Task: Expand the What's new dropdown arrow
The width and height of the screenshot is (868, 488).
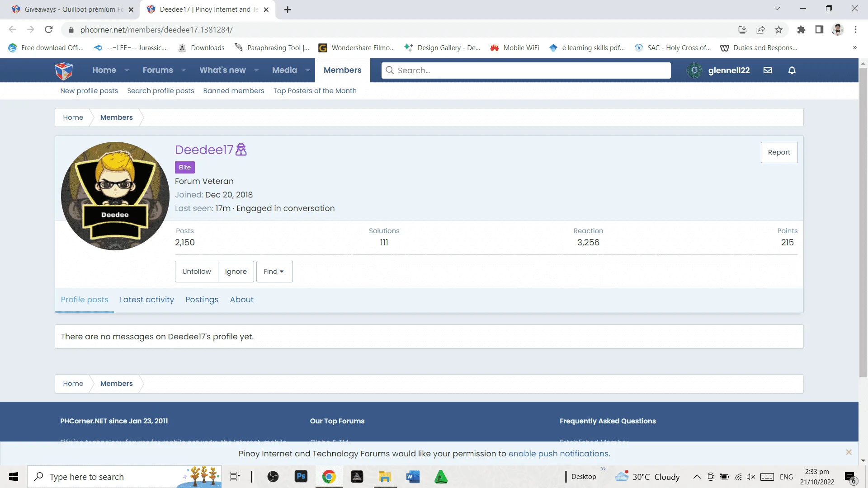Action: tap(256, 70)
